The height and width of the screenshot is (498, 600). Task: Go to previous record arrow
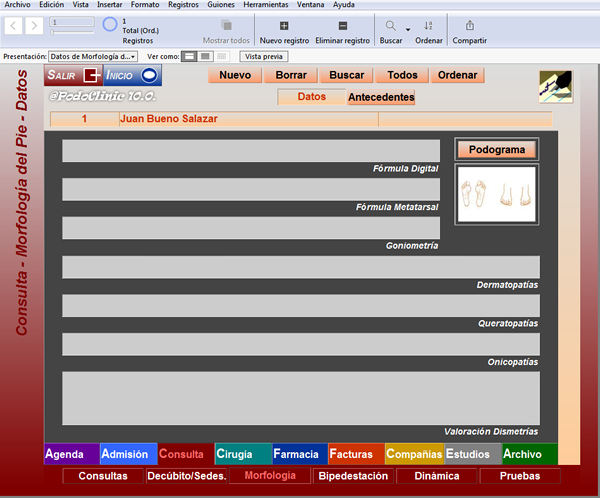(x=13, y=26)
